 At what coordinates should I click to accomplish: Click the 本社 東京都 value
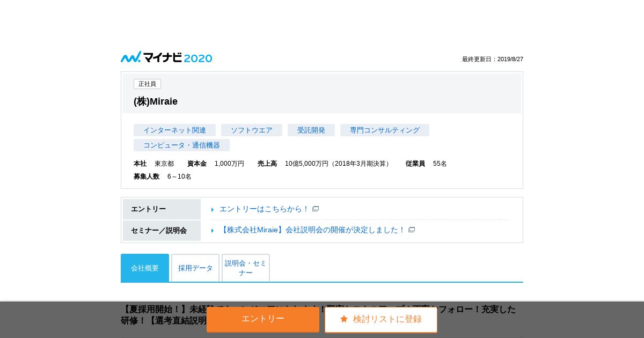click(164, 164)
